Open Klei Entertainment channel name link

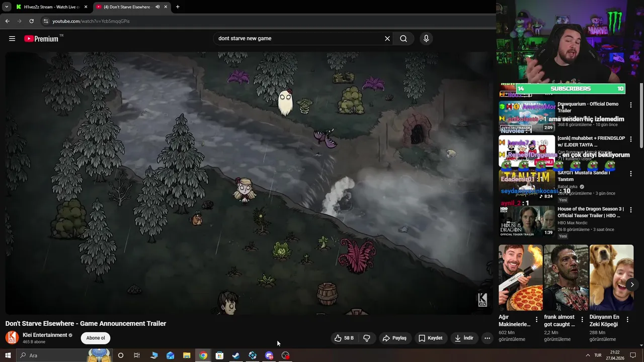pyautogui.click(x=45, y=335)
